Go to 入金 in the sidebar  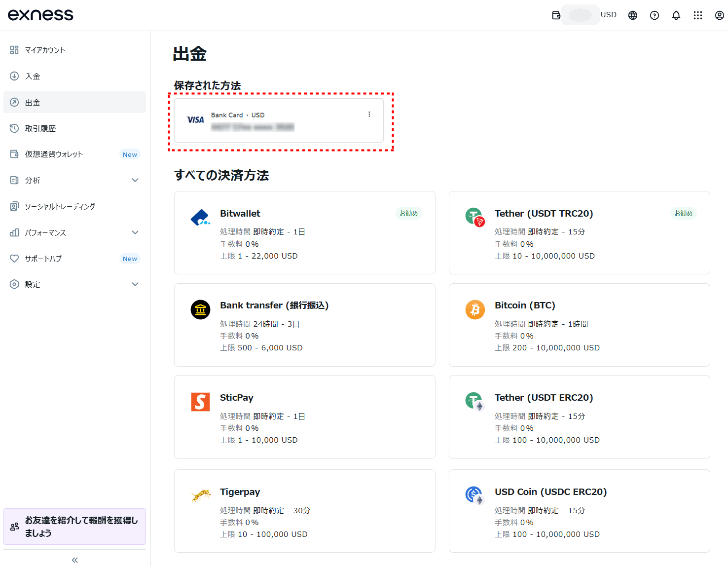coord(74,76)
